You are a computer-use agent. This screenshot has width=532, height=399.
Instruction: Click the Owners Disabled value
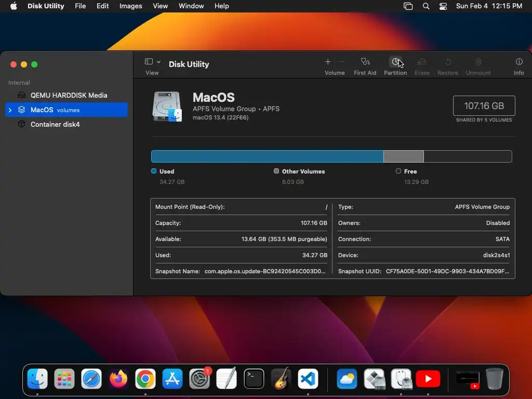click(x=498, y=223)
